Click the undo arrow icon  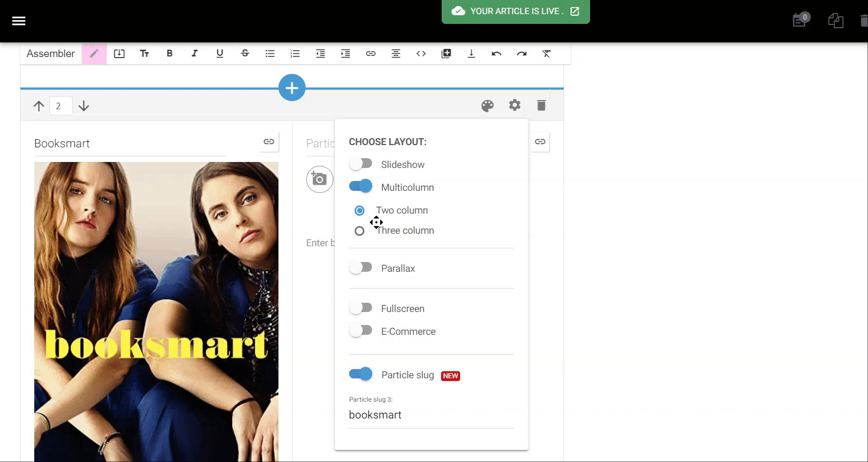coord(496,53)
